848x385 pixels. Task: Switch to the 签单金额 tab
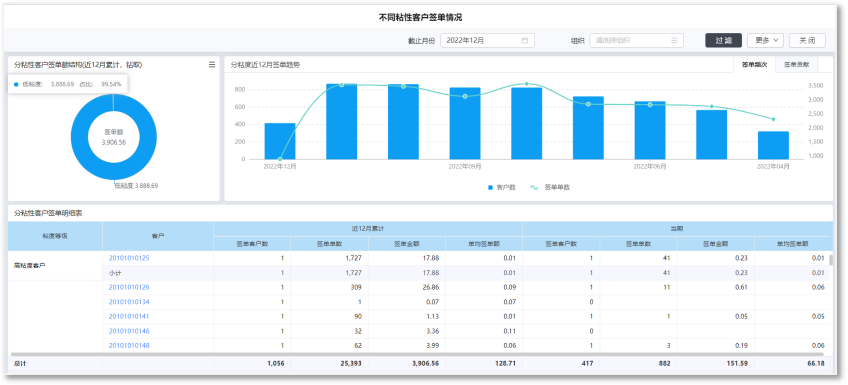(x=796, y=64)
